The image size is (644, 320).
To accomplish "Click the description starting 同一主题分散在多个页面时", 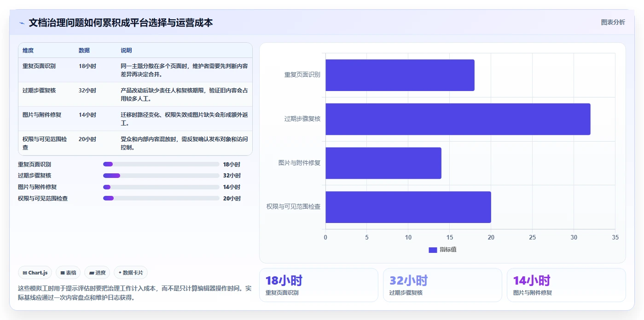I will tap(184, 70).
